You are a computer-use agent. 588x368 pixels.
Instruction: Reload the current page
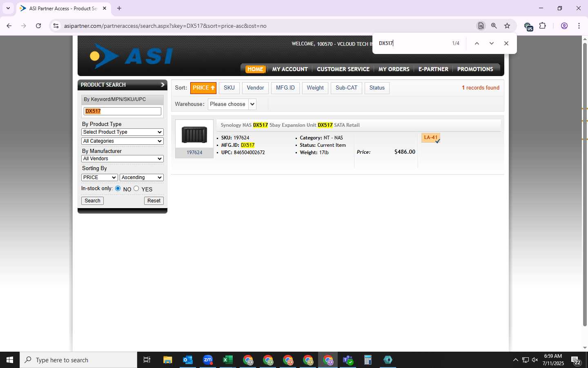(x=38, y=26)
